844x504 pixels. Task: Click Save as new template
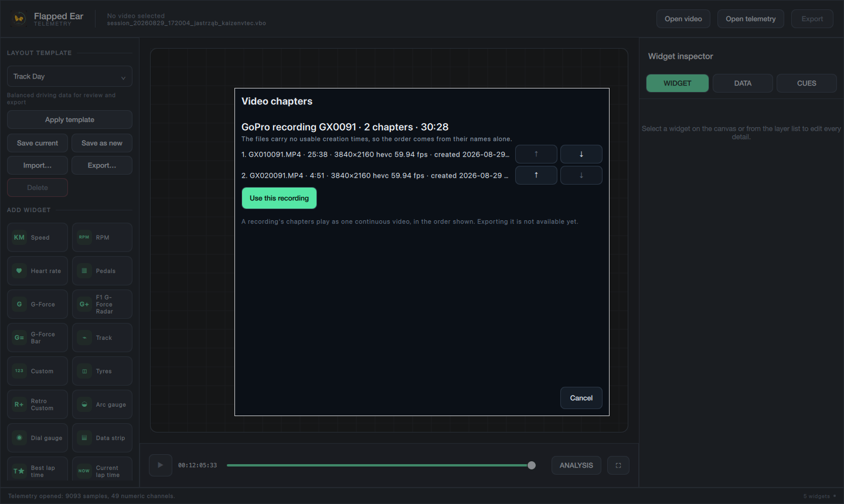[102, 143]
